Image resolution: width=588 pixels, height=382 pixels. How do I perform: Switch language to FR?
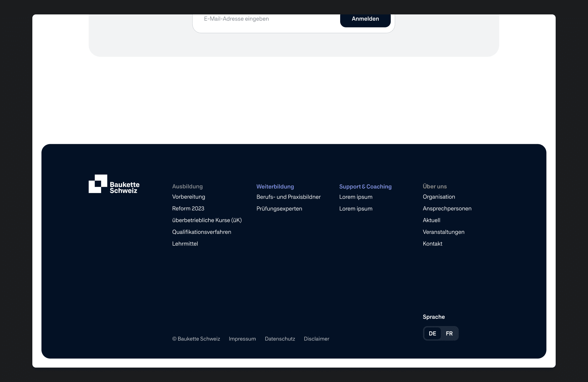coord(449,333)
